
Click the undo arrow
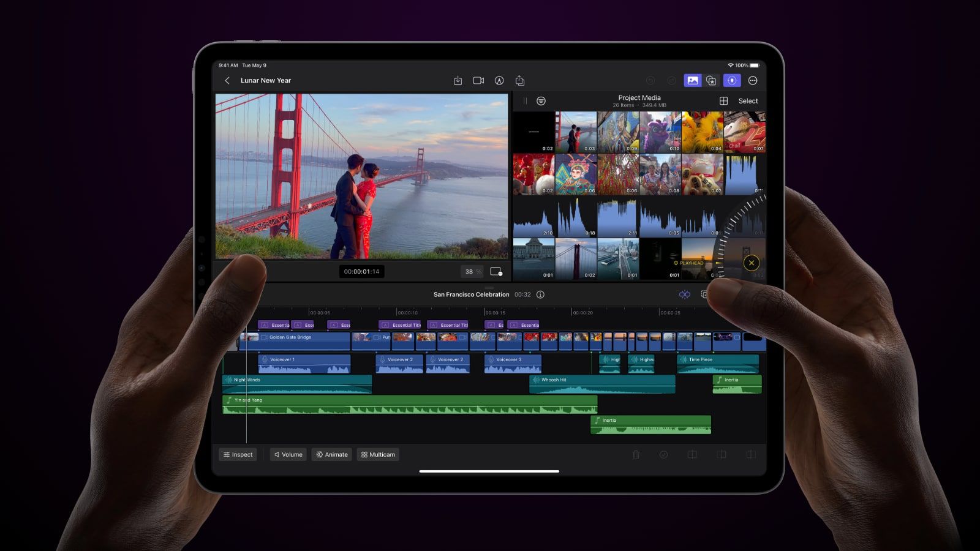(650, 81)
